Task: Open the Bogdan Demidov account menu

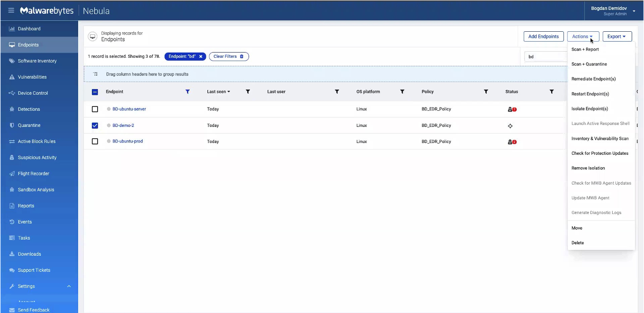Action: (613, 10)
